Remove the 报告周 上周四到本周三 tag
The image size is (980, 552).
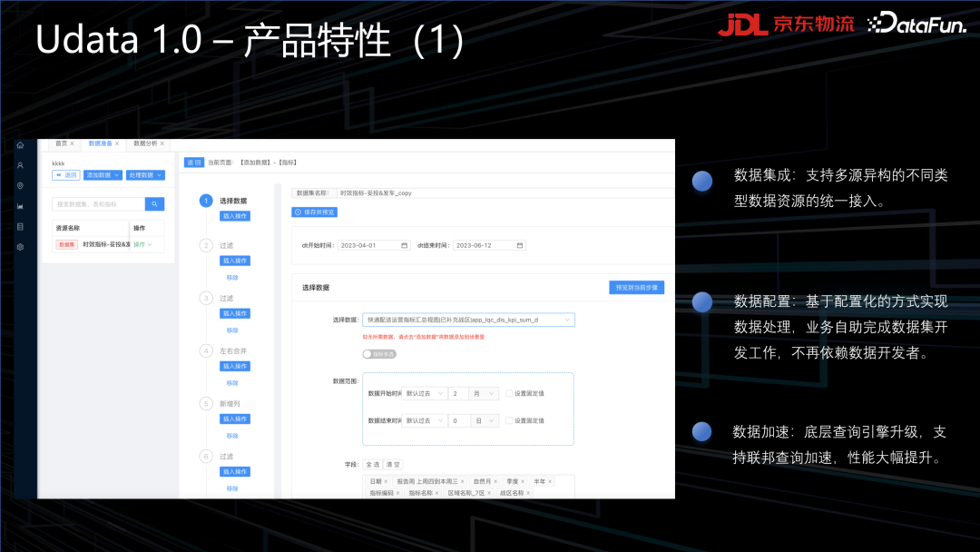tap(462, 481)
